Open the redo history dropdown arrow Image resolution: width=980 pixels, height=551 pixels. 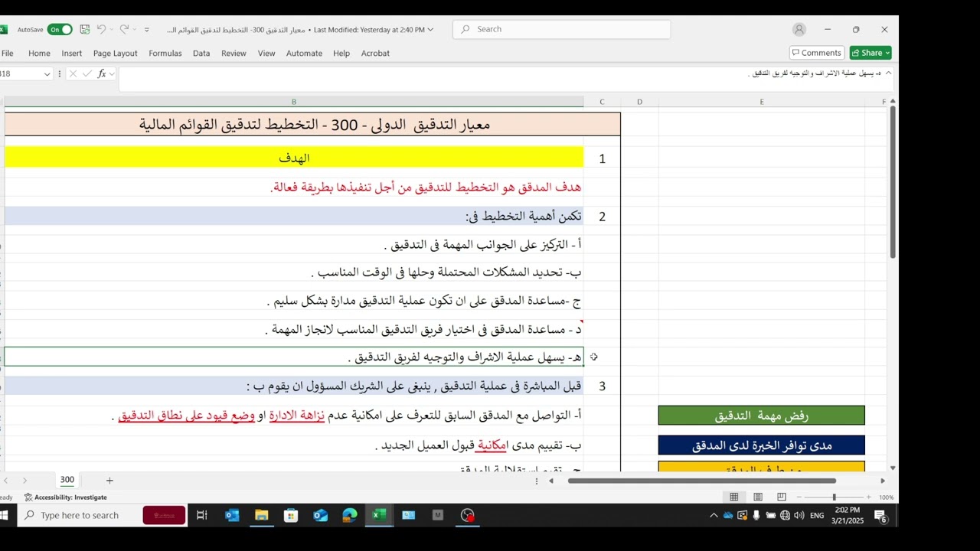click(x=134, y=30)
